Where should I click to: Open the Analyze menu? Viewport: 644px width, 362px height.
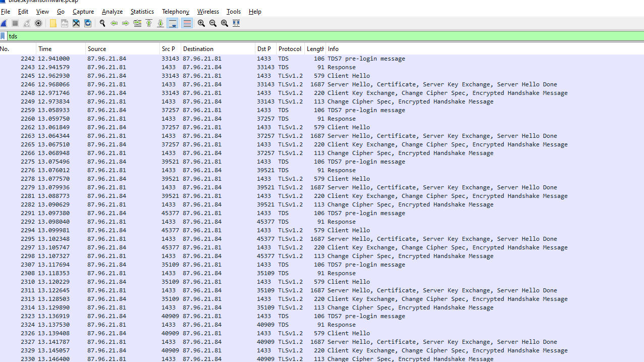112,11
